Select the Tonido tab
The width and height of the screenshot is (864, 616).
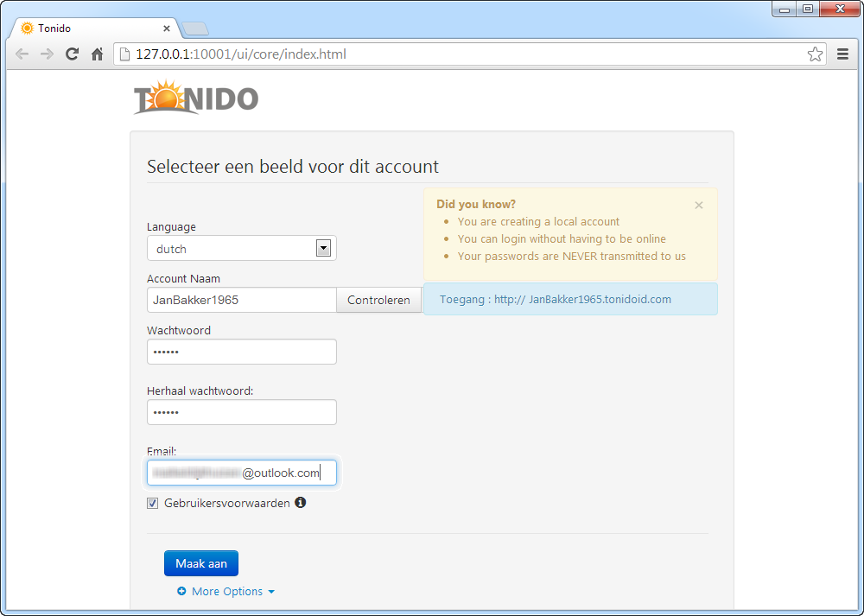point(93,29)
